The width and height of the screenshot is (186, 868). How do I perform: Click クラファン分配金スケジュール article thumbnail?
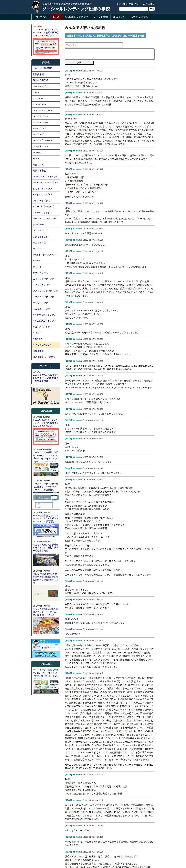pyautogui.click(x=46, y=626)
